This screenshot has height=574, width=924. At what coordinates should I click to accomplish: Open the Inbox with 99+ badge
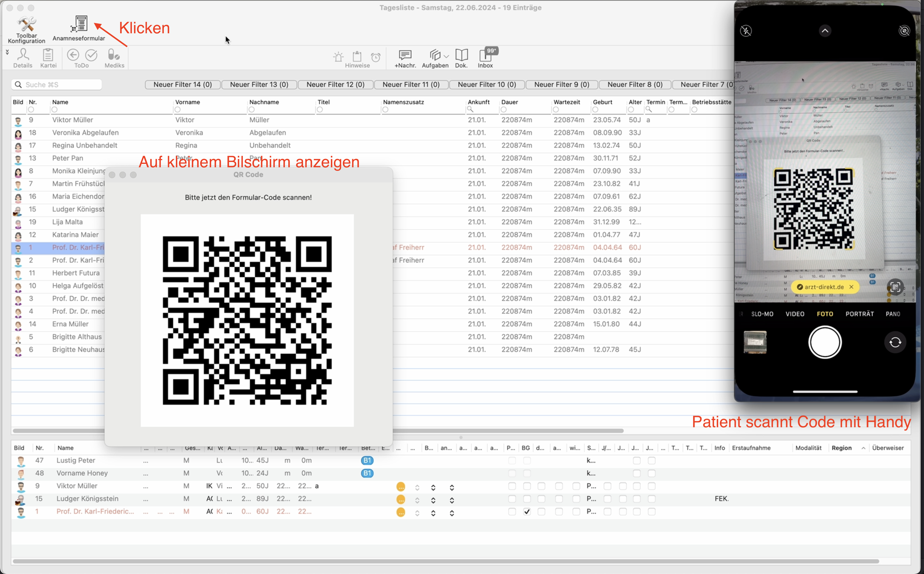486,58
